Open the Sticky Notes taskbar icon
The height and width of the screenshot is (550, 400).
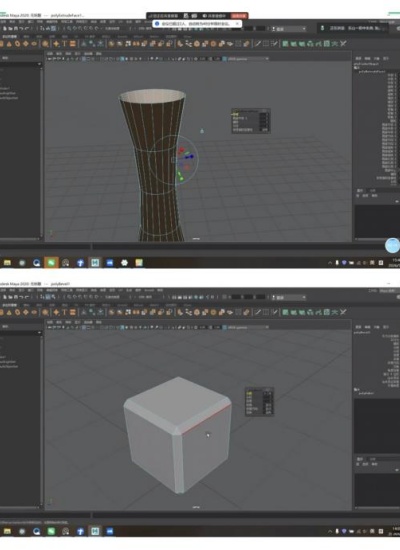click(139, 262)
